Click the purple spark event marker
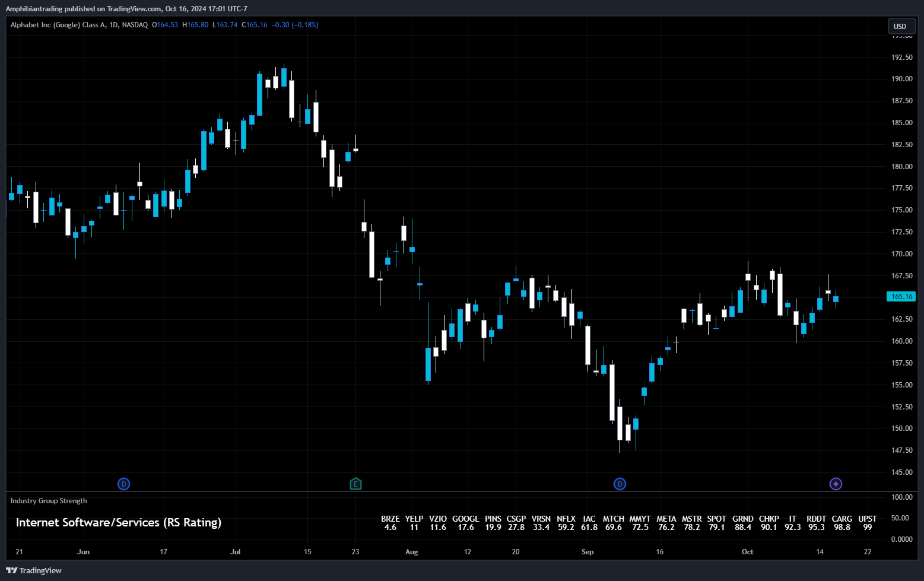Screen dimensions: 924x581 pos(836,484)
